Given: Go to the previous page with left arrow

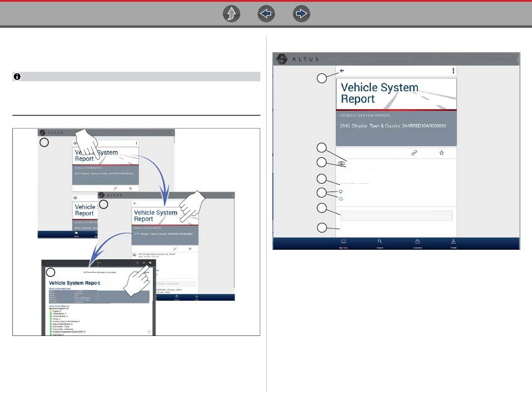Looking at the screenshot, I should [x=267, y=15].
